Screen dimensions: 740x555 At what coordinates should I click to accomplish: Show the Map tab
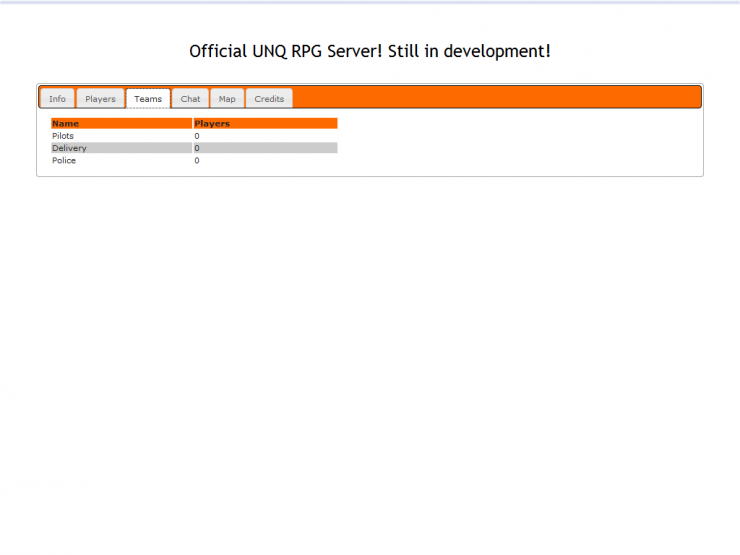[x=227, y=99]
